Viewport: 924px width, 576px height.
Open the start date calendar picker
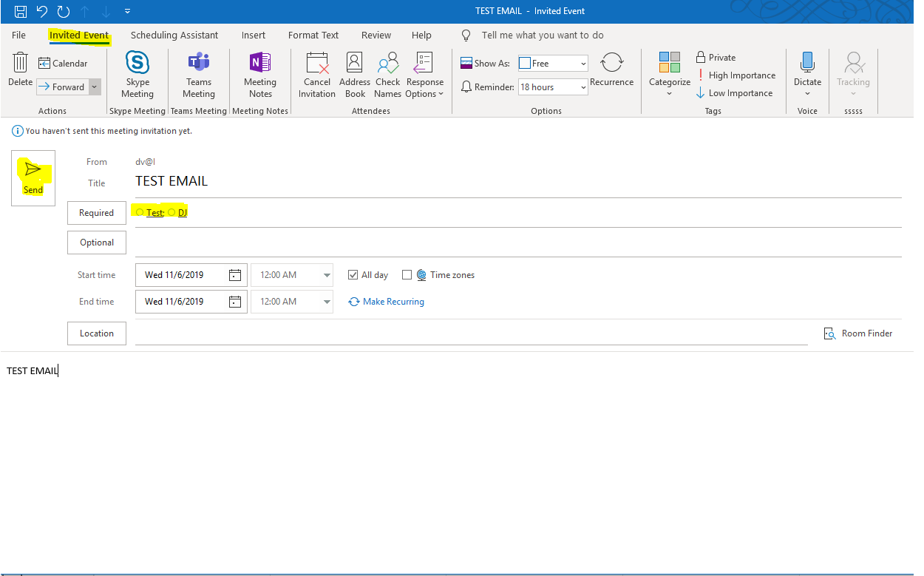click(235, 275)
